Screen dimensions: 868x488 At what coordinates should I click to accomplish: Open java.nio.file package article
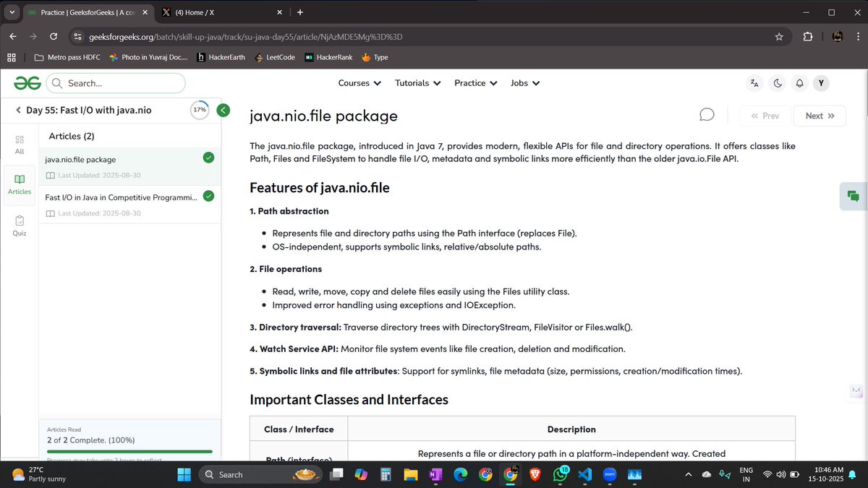tap(129, 166)
